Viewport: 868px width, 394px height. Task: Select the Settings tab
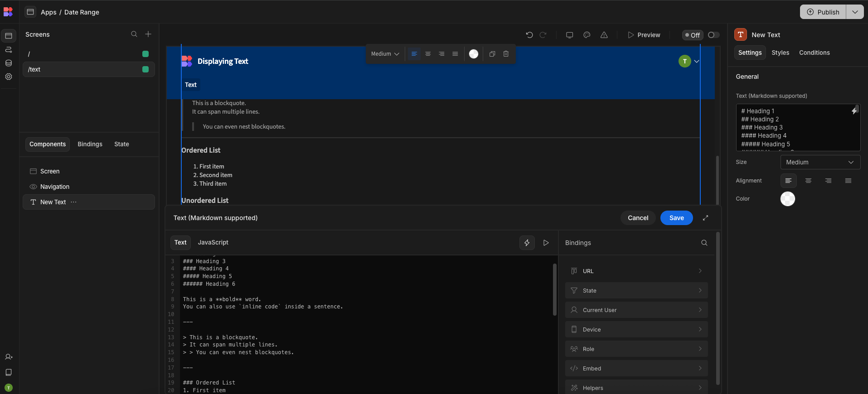750,53
